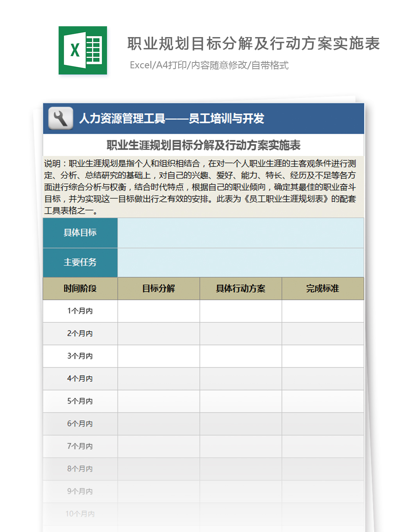Click the 说明 description paragraph

coord(200,187)
